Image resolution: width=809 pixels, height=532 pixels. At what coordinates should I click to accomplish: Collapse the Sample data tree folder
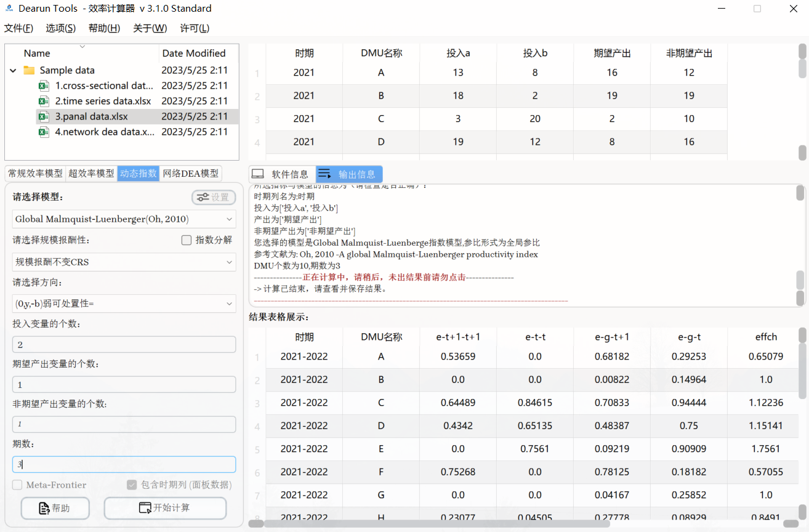tap(13, 70)
